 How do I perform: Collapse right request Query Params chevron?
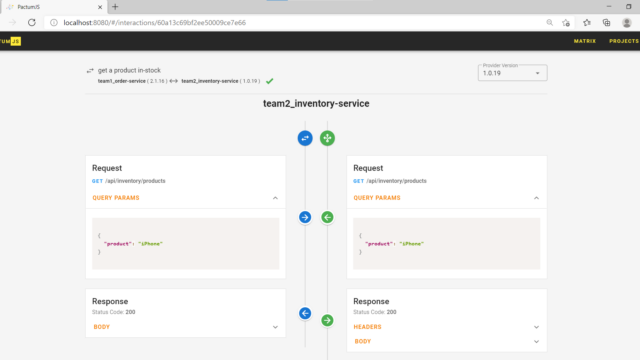click(536, 198)
